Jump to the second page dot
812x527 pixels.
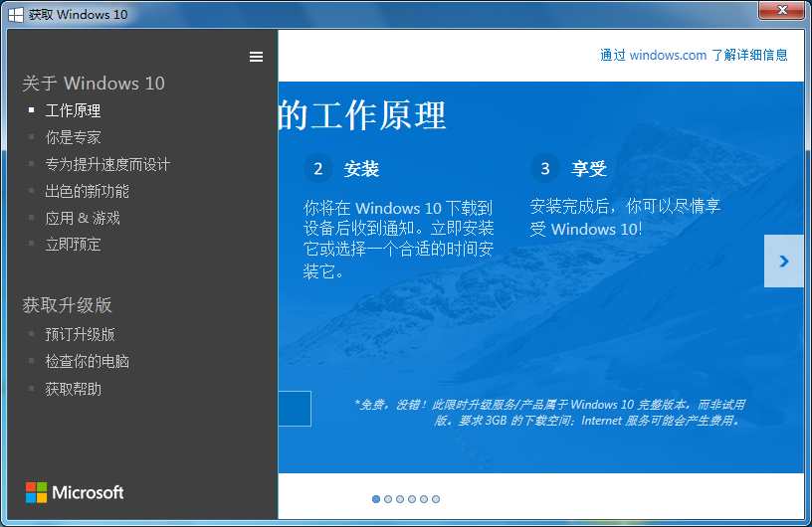click(388, 499)
